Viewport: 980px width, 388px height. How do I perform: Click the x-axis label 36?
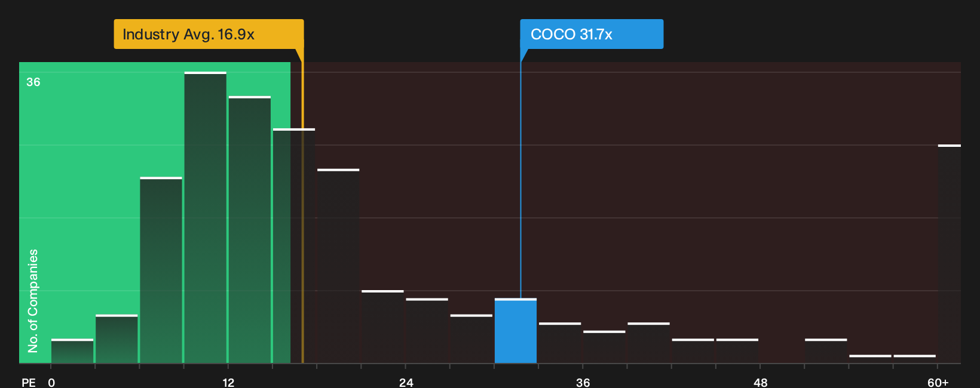point(583,383)
